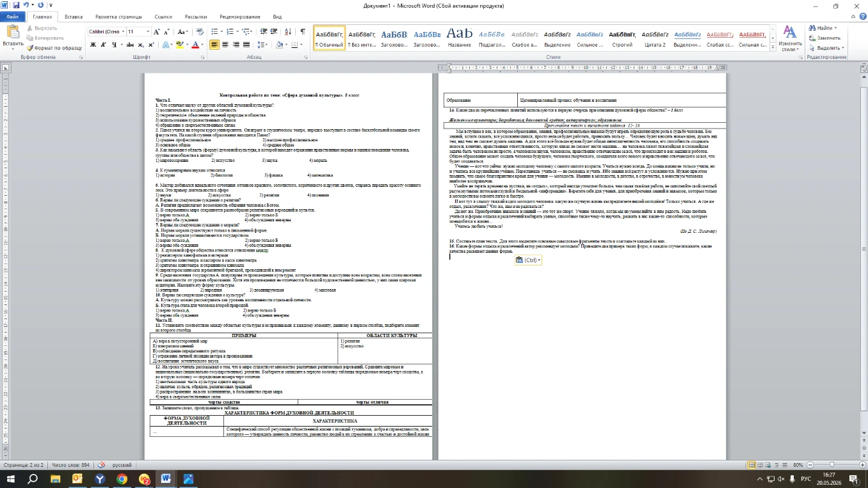Apply the Название style from gallery
This screenshot has height=488, width=868.
pos(460,37)
